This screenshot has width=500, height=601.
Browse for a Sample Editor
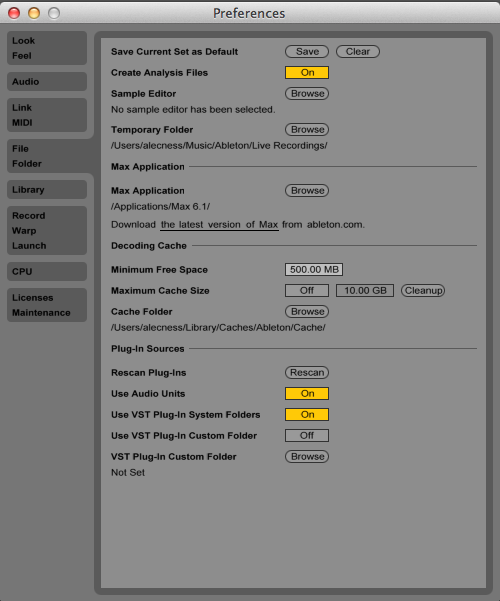pyautogui.click(x=307, y=94)
